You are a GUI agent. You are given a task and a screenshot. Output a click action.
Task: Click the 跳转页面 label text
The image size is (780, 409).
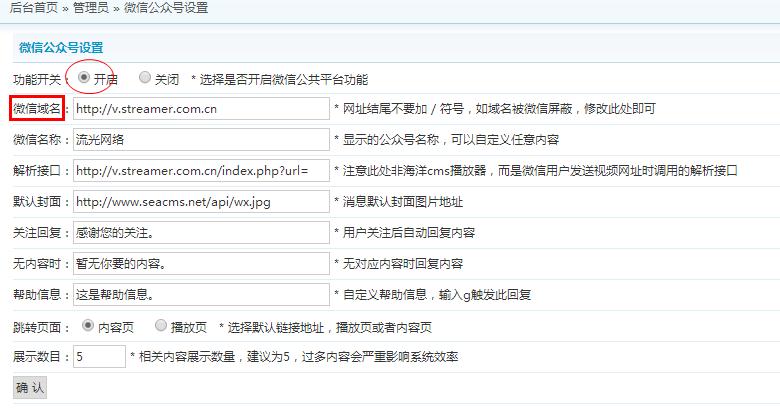pos(37,327)
